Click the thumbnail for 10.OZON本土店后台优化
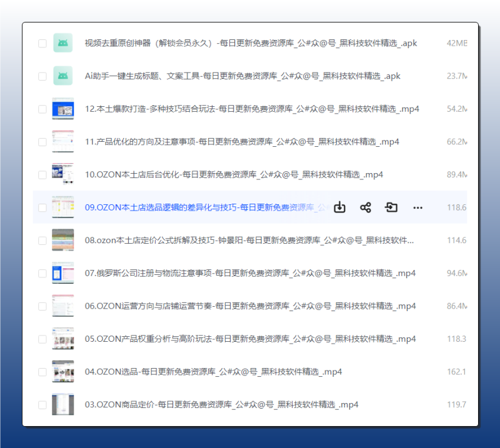The image size is (500, 448). click(x=63, y=174)
